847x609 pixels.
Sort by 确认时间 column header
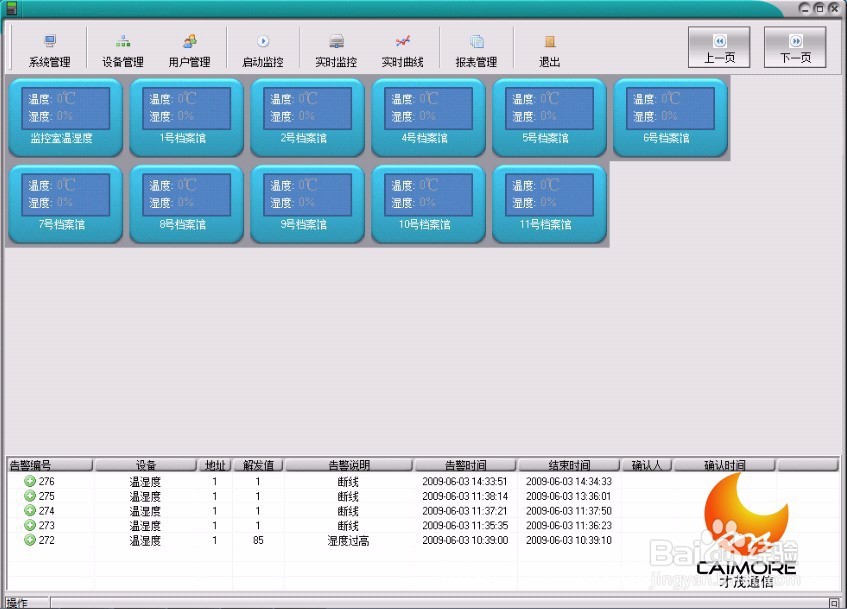[x=724, y=465]
